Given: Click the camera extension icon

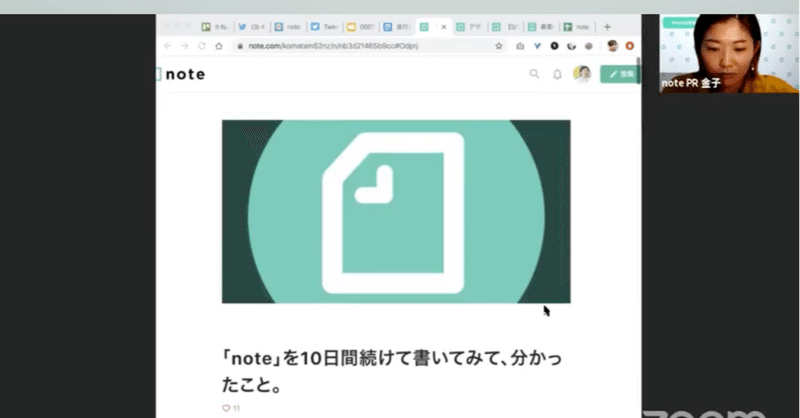Looking at the screenshot, I should click(520, 46).
